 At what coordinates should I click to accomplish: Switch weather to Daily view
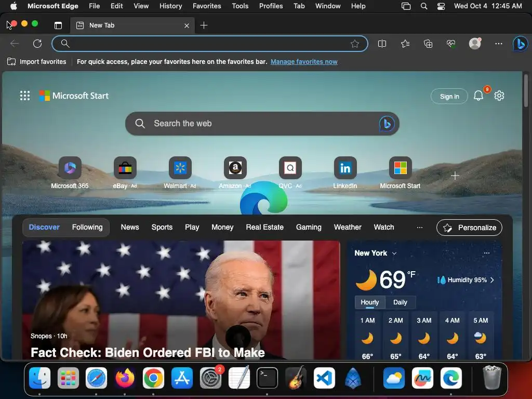400,302
